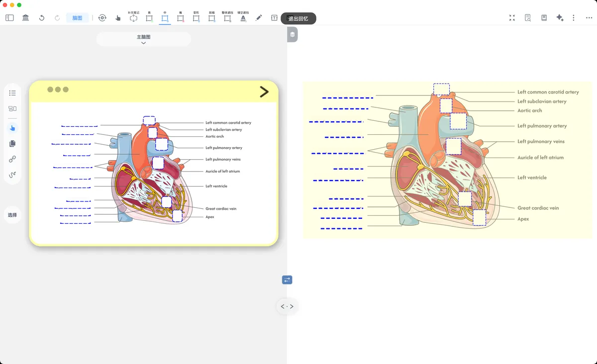Reveal mask near Left pulmonary veins, right panel

tap(454, 147)
